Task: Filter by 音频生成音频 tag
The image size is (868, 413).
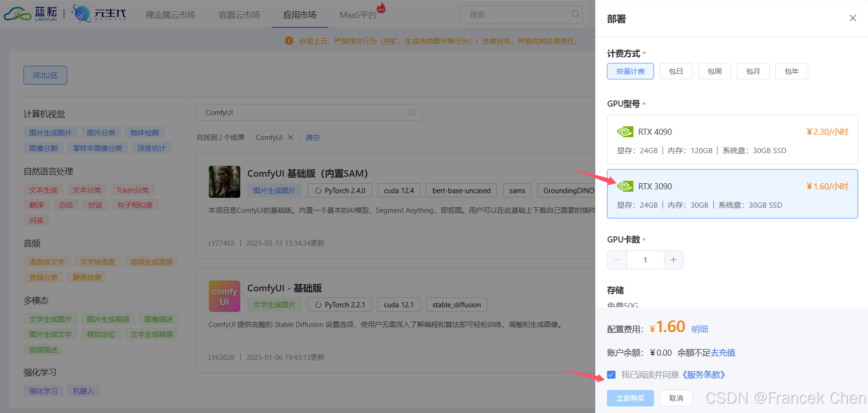Action: pyautogui.click(x=151, y=262)
